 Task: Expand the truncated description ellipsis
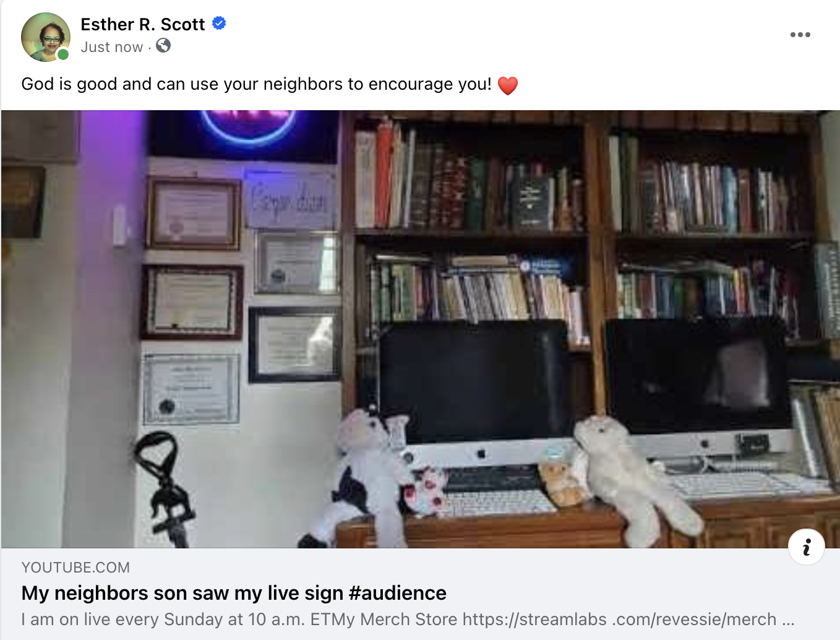click(788, 620)
